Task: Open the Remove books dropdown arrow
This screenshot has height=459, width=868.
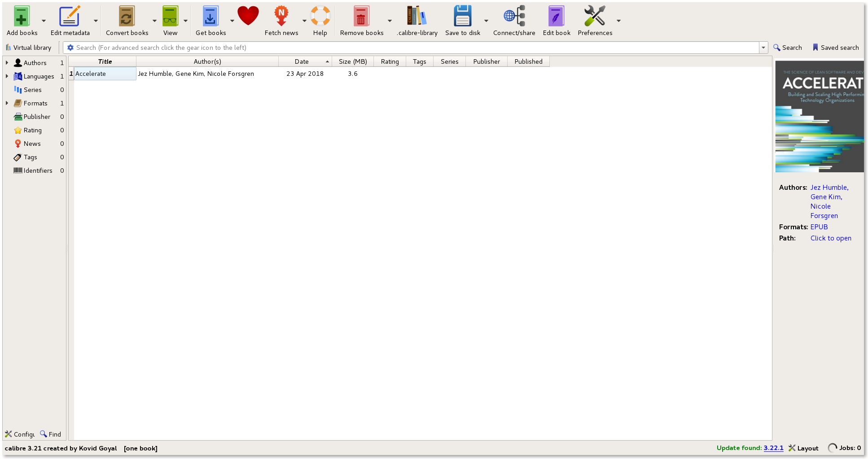Action: (x=390, y=21)
